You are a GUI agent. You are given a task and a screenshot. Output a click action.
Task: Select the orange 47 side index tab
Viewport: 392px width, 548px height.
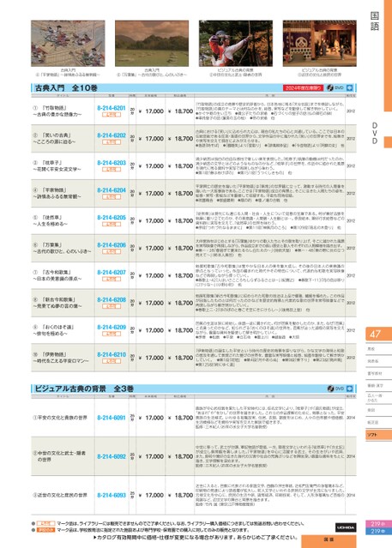point(379,334)
